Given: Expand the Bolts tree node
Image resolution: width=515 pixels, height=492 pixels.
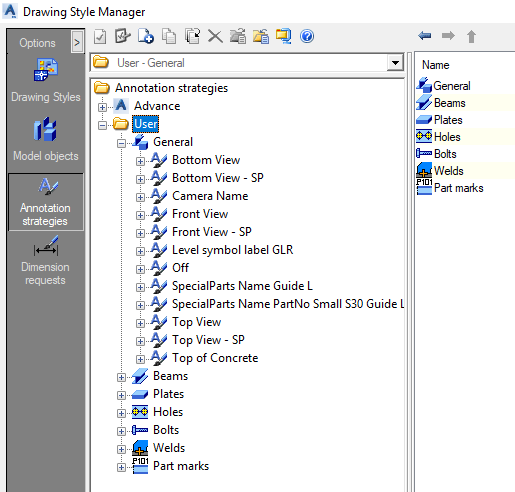Looking at the screenshot, I should (x=121, y=431).
